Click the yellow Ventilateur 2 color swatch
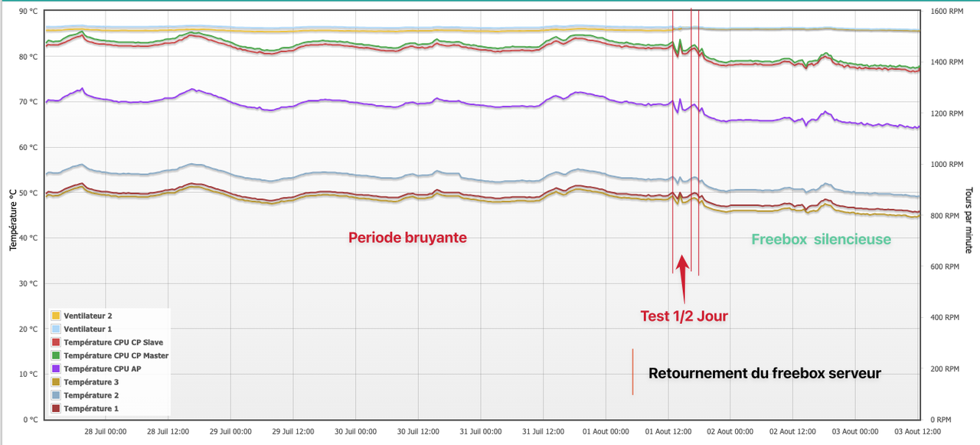The image size is (980, 445). click(x=55, y=316)
